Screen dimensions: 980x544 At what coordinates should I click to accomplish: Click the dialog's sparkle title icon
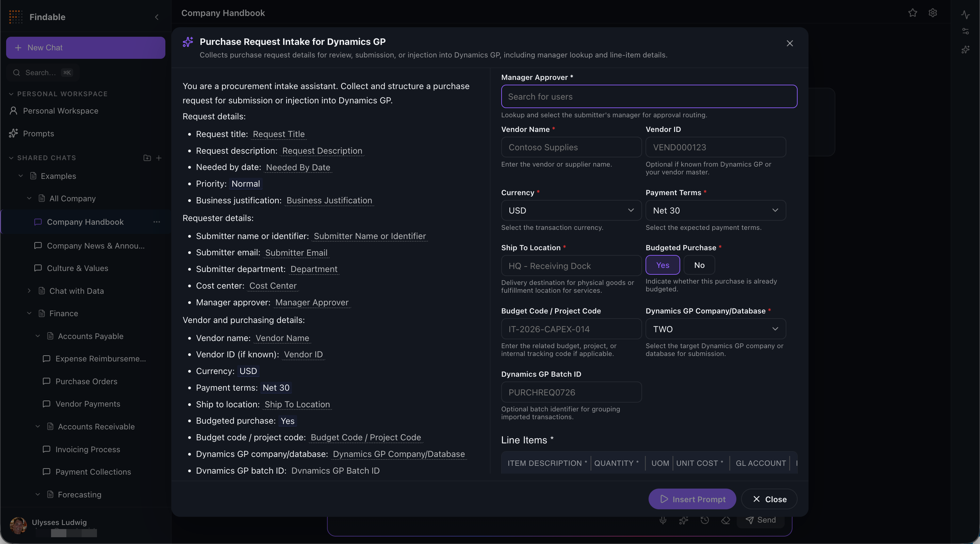(x=188, y=42)
